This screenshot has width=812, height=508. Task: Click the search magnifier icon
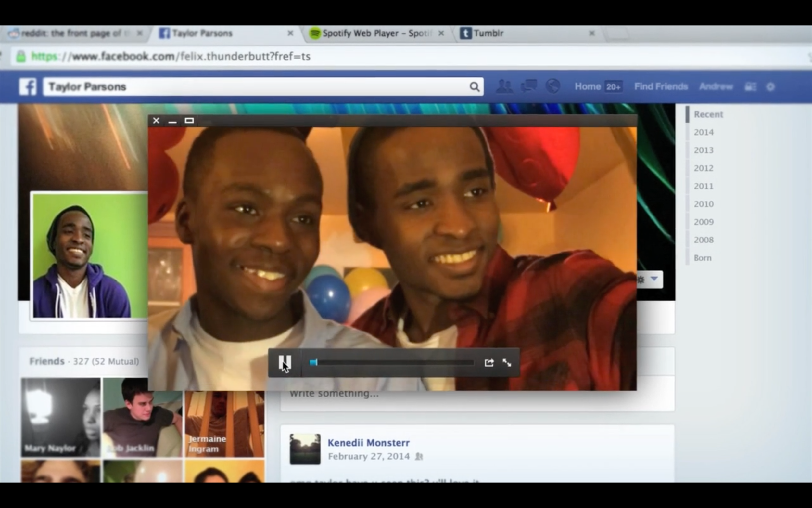pyautogui.click(x=474, y=87)
